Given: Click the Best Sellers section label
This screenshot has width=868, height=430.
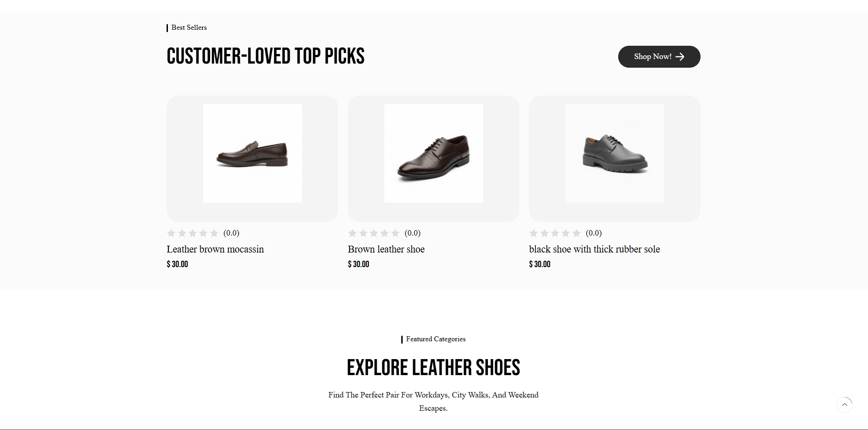Looking at the screenshot, I should 189,27.
